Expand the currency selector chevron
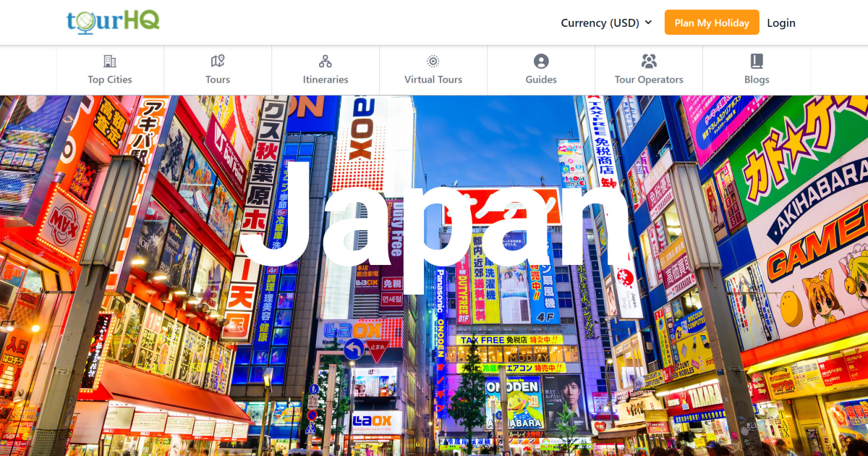 point(650,22)
